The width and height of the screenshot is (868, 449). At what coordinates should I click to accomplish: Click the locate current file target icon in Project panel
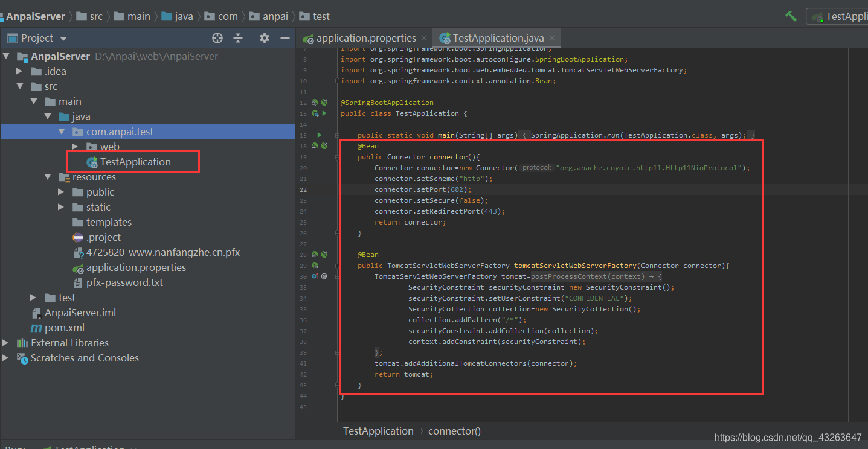(217, 38)
